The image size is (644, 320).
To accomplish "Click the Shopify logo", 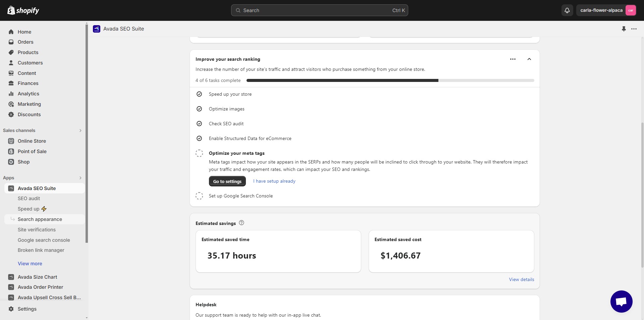I will point(23,10).
